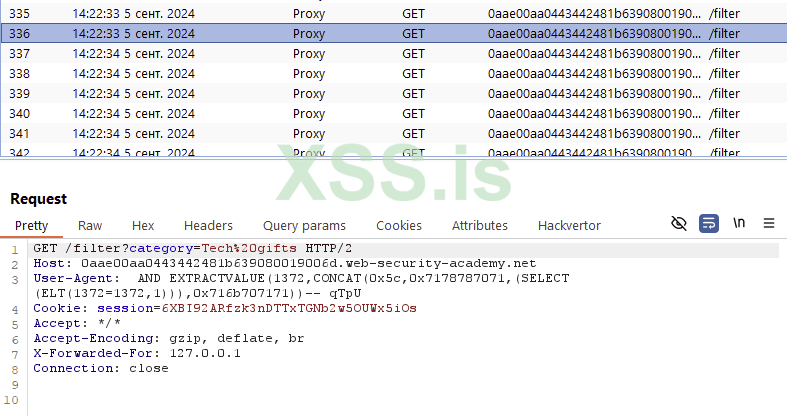Select history row number 338

394,74
